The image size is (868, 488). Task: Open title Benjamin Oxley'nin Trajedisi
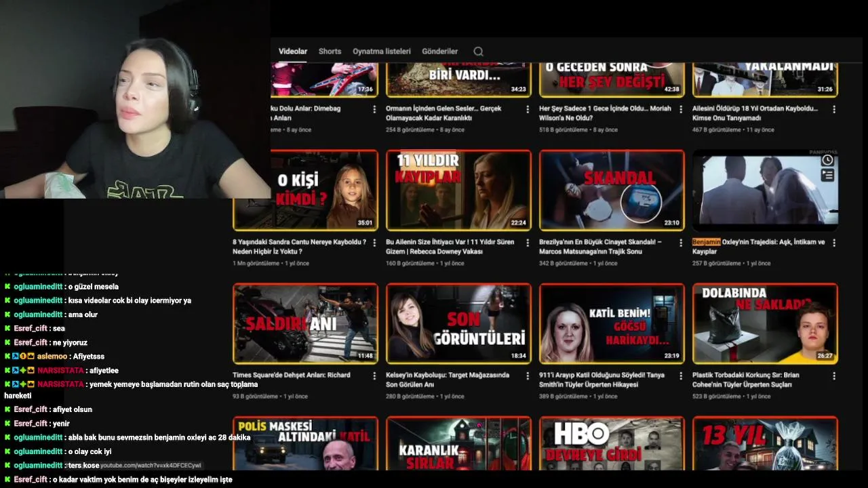758,247
